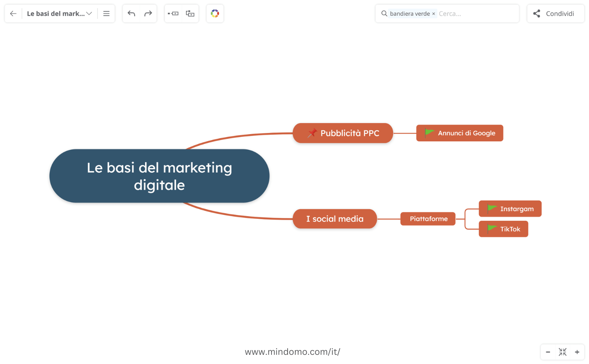
Task: Click the green flag on TikTok
Action: click(x=492, y=229)
